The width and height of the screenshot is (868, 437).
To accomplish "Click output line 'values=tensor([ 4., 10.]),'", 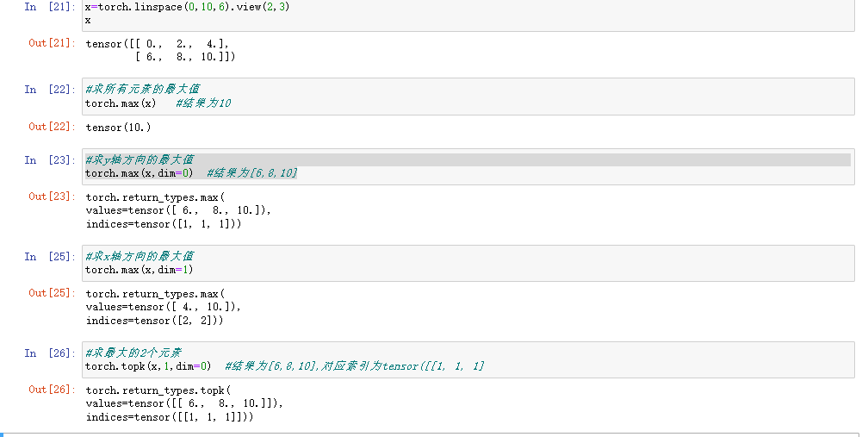I will [x=163, y=307].
